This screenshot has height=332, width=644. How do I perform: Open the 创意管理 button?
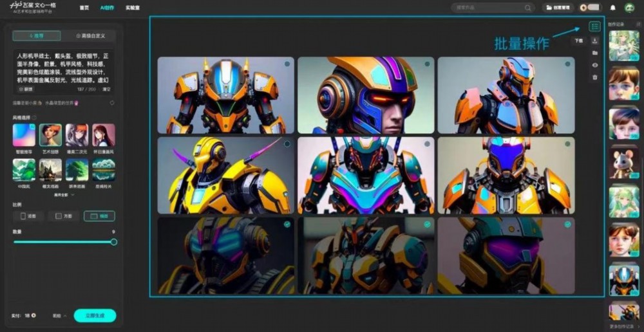pos(558,8)
